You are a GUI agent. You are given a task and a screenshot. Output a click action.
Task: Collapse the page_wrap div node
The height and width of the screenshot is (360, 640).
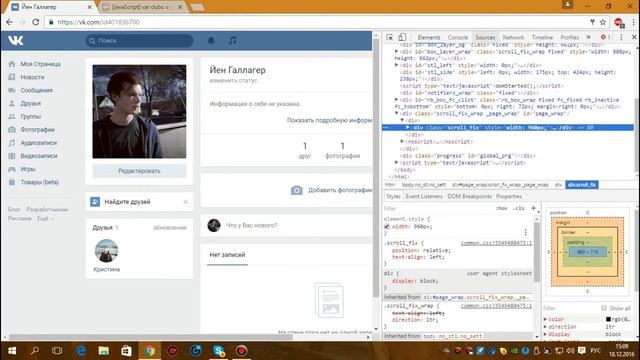tap(396, 113)
